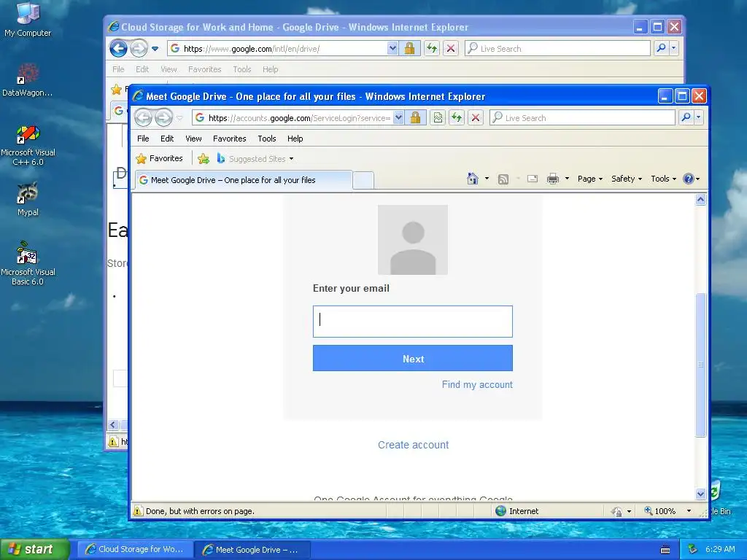Click the blue Next button
The image size is (747, 560).
(x=413, y=358)
